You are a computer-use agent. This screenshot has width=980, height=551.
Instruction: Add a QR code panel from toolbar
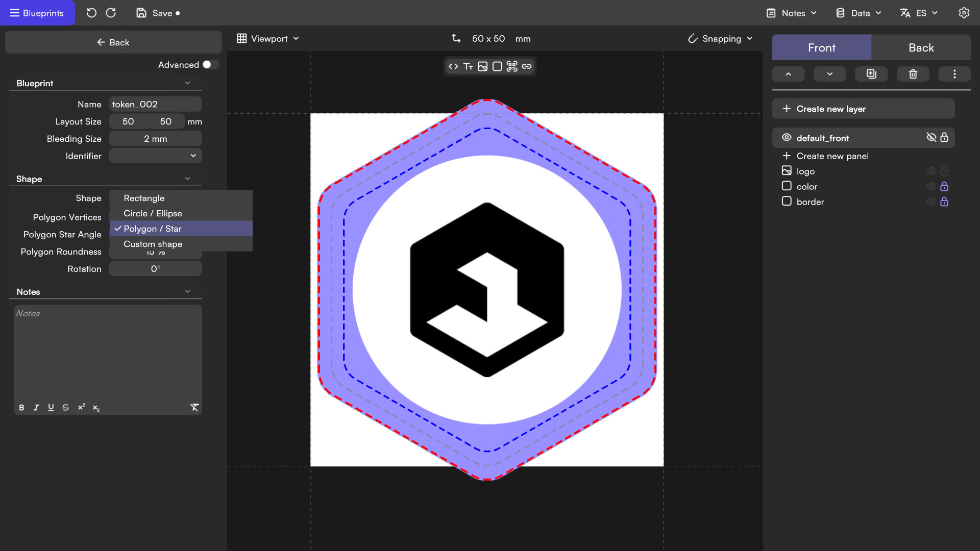512,66
